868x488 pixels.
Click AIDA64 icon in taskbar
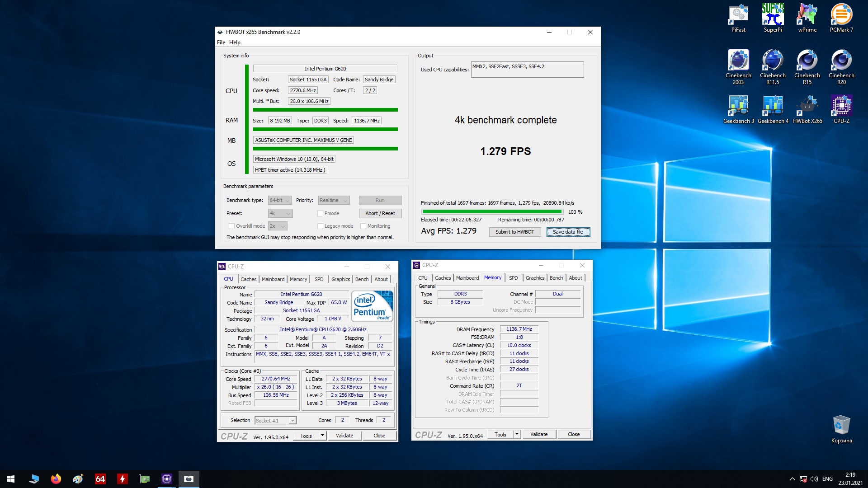[100, 479]
